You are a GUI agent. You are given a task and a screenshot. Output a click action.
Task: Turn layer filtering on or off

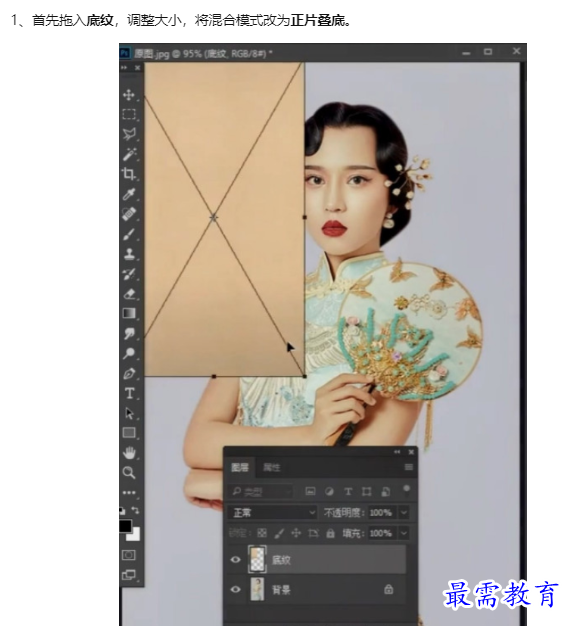tap(406, 490)
